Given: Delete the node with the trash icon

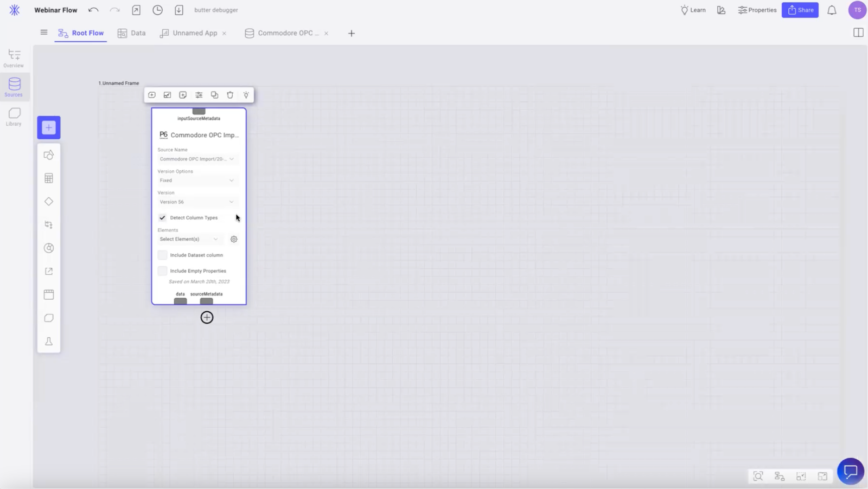Looking at the screenshot, I should tap(230, 95).
